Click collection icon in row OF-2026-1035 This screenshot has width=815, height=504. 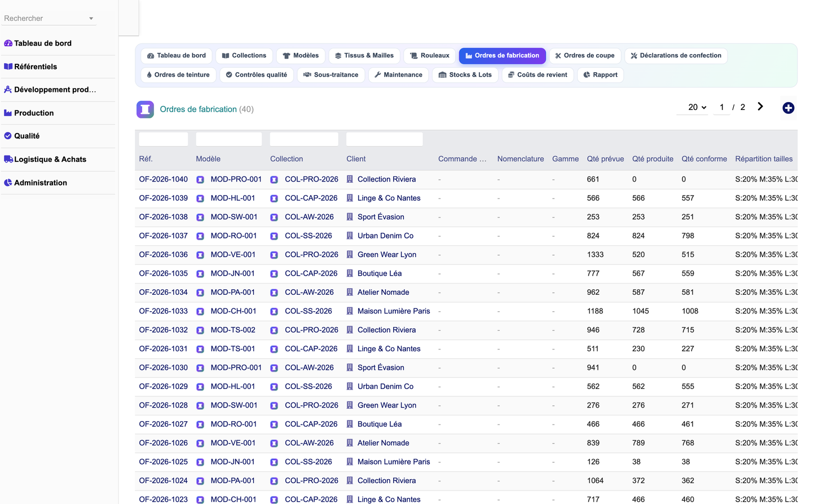(274, 274)
